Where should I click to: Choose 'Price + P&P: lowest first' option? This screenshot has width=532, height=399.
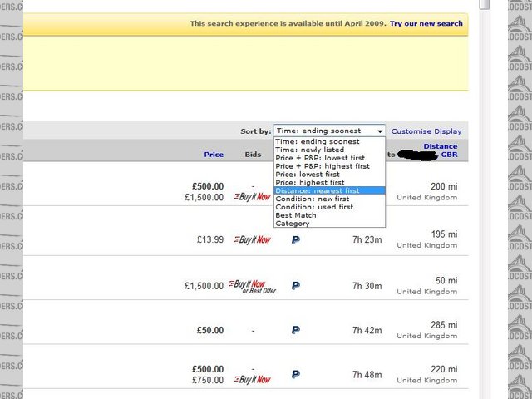(320, 158)
